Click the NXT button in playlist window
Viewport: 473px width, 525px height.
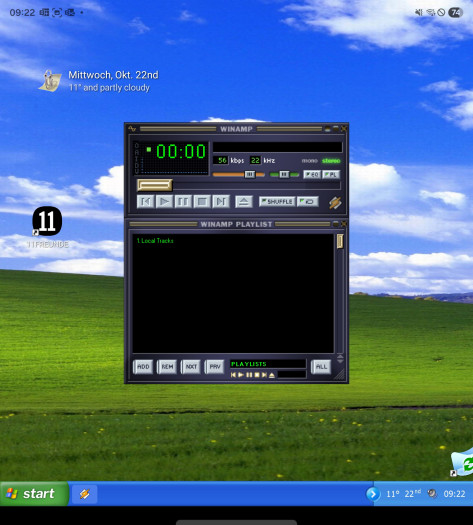[191, 367]
